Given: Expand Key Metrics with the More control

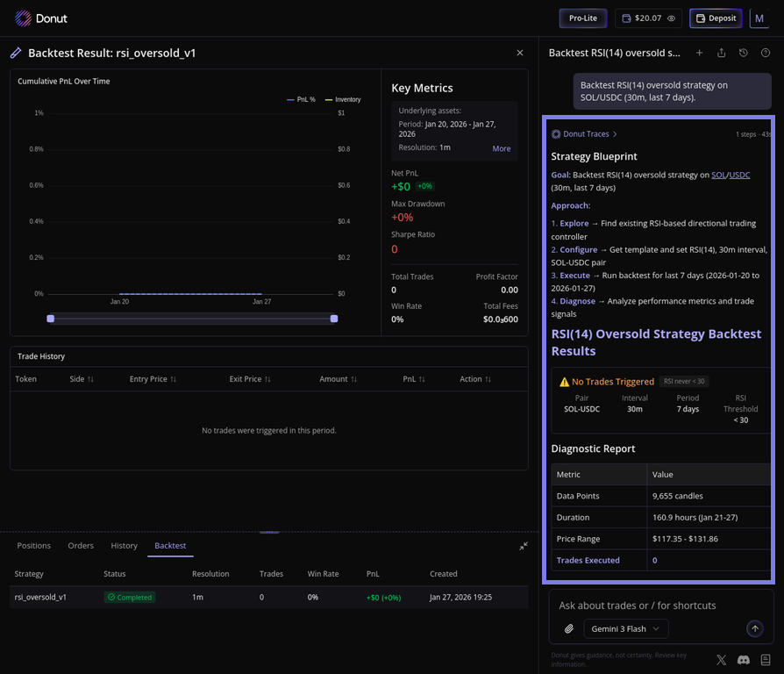Looking at the screenshot, I should 501,148.
